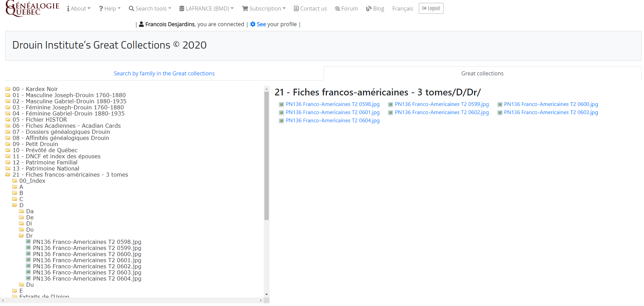
Task: Open the LAFRANCE (BMD) dropdown
Action: 206,8
